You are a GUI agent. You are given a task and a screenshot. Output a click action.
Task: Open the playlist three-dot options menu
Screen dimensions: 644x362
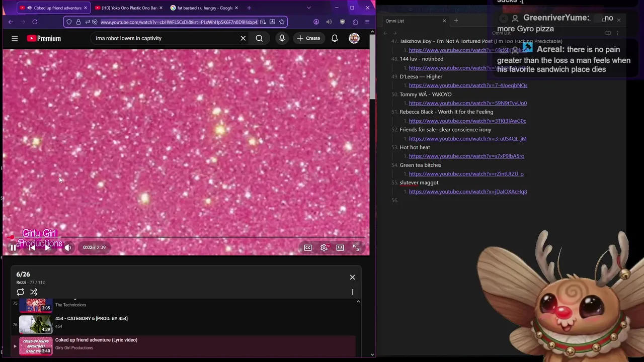pyautogui.click(x=352, y=292)
